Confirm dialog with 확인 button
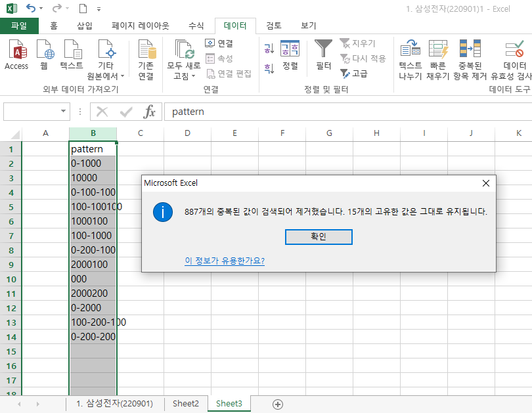This screenshot has width=532, height=413. tap(319, 236)
